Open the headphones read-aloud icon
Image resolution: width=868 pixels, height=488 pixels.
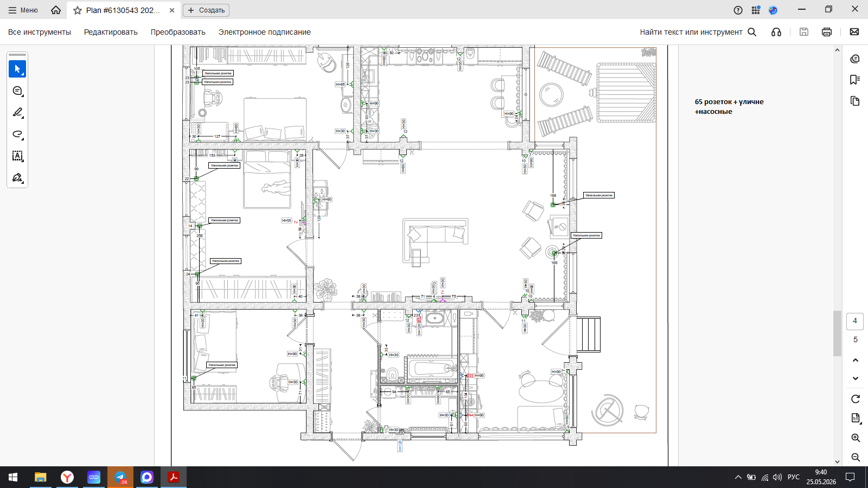pyautogui.click(x=776, y=32)
